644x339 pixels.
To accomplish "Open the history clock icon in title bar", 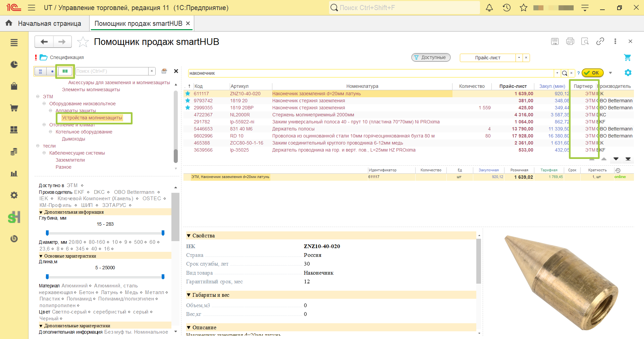I will pos(506,8).
